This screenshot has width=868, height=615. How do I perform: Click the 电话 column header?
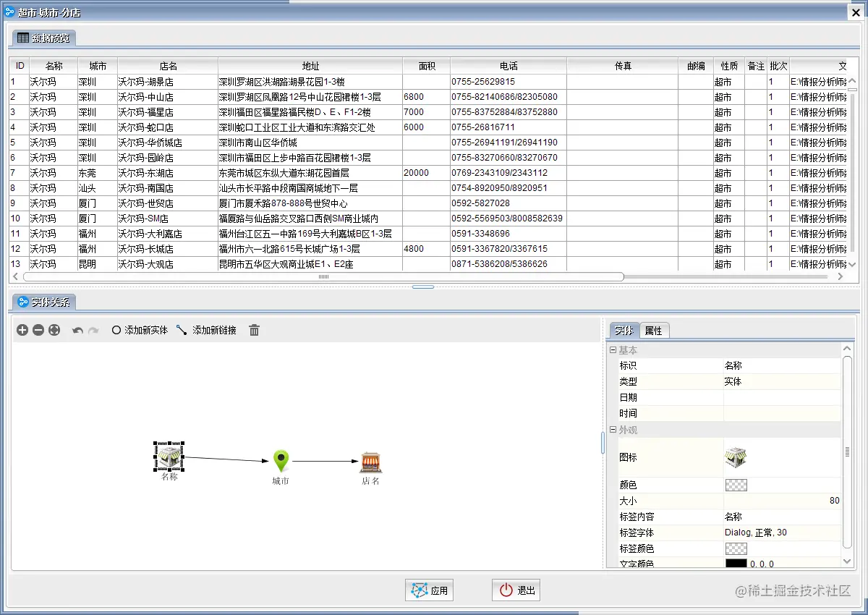click(509, 66)
